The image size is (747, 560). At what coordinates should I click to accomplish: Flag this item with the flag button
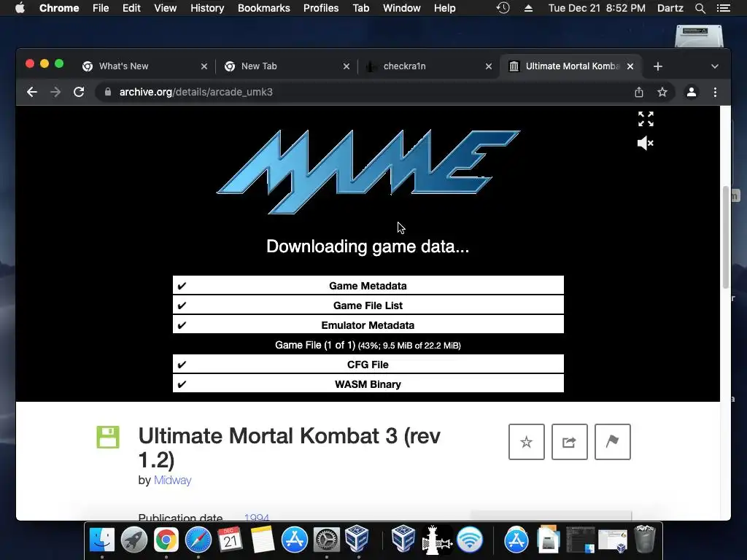click(613, 442)
